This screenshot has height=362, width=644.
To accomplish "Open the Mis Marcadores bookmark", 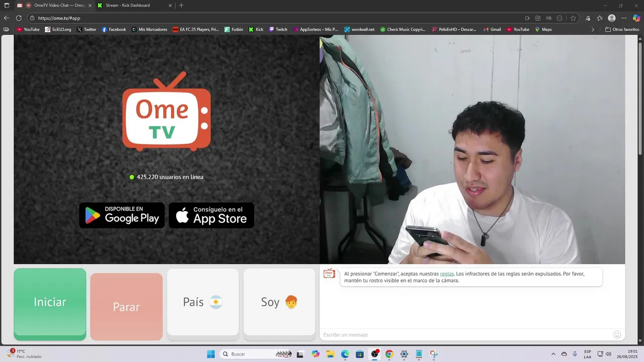I will click(149, 29).
